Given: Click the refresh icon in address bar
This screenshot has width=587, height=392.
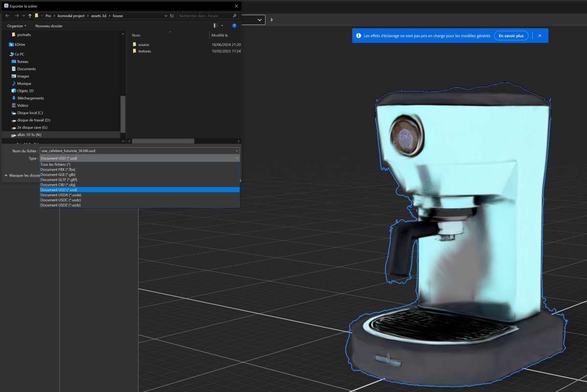Looking at the screenshot, I should 172,16.
